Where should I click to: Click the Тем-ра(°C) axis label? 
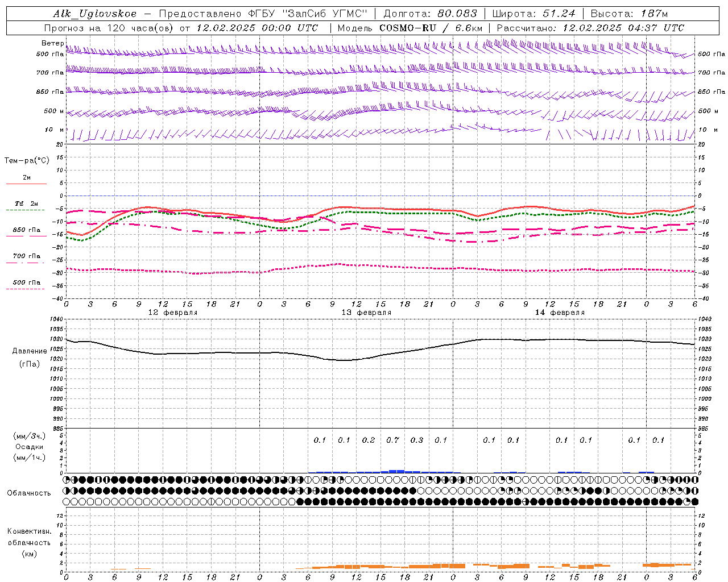point(27,161)
